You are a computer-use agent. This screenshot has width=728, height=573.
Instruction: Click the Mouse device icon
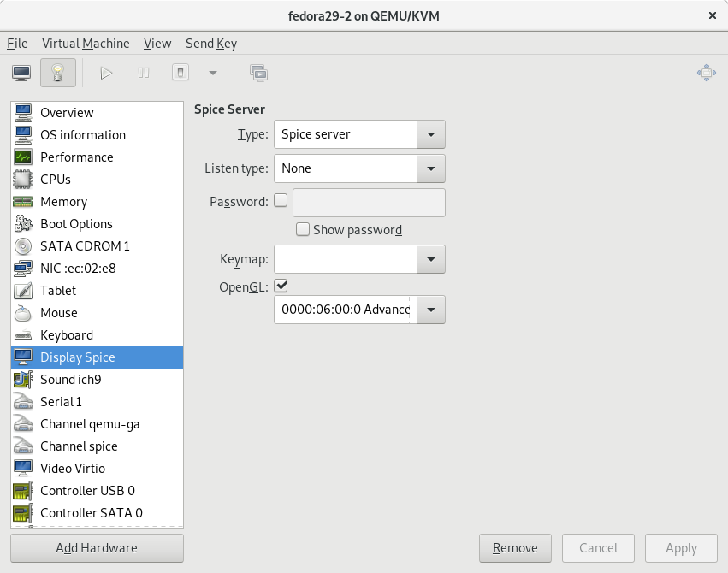click(x=23, y=313)
